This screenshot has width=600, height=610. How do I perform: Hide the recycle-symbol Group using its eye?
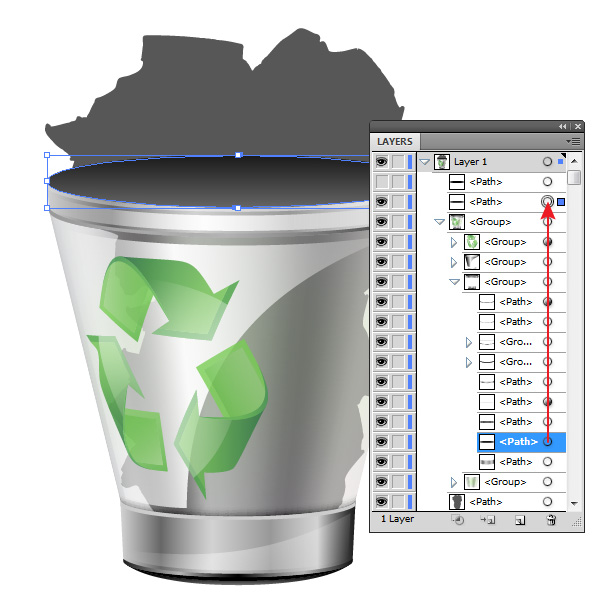pos(382,242)
